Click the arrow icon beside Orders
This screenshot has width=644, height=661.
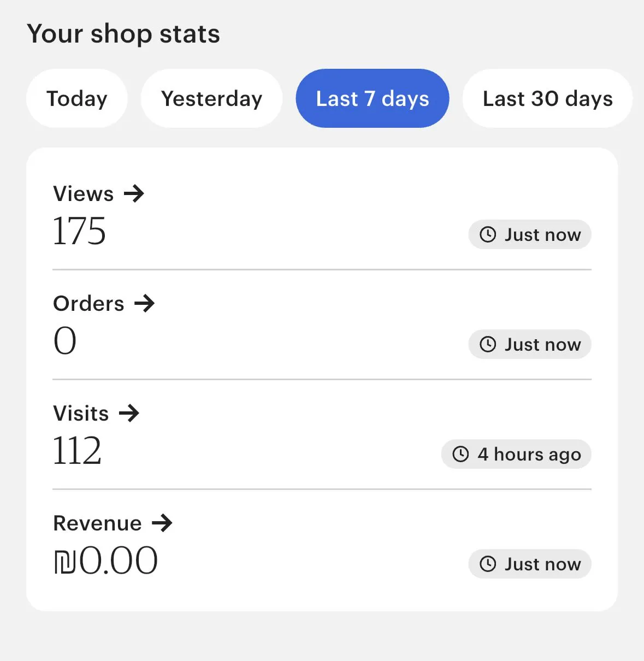(145, 304)
